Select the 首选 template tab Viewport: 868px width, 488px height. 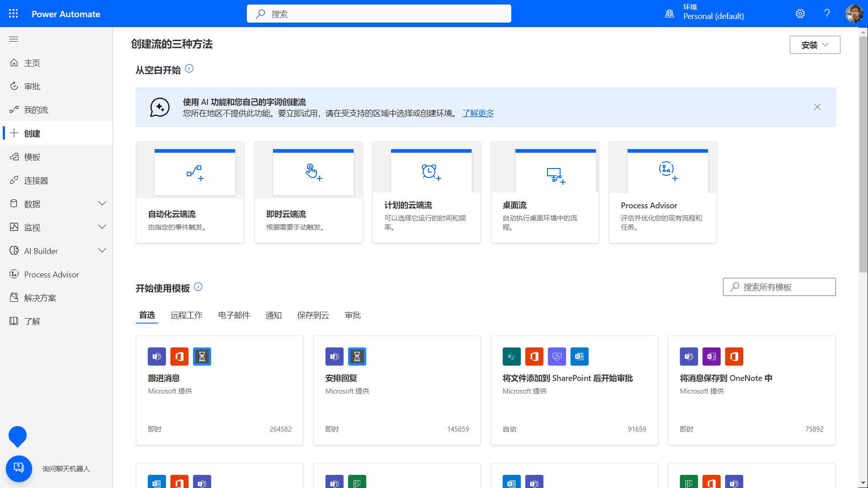tap(147, 315)
